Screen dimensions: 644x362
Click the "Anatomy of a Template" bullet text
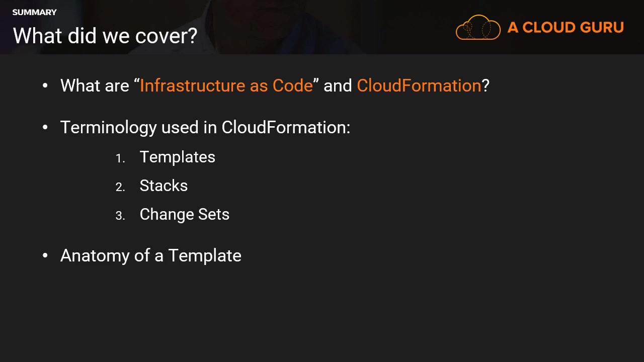point(150,255)
